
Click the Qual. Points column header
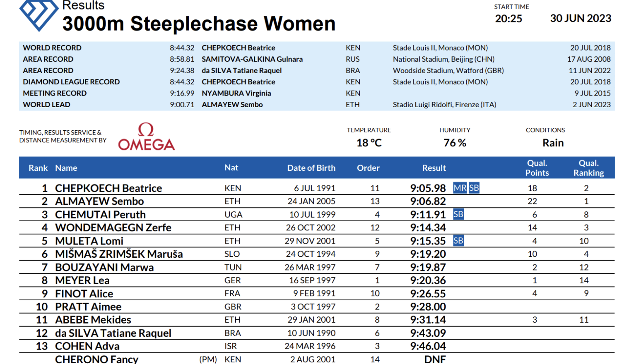click(537, 168)
